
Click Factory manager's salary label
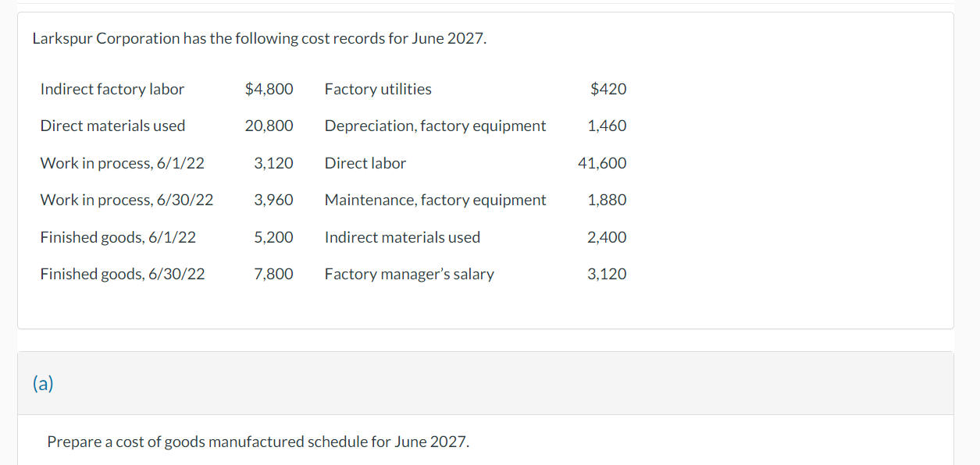(409, 274)
